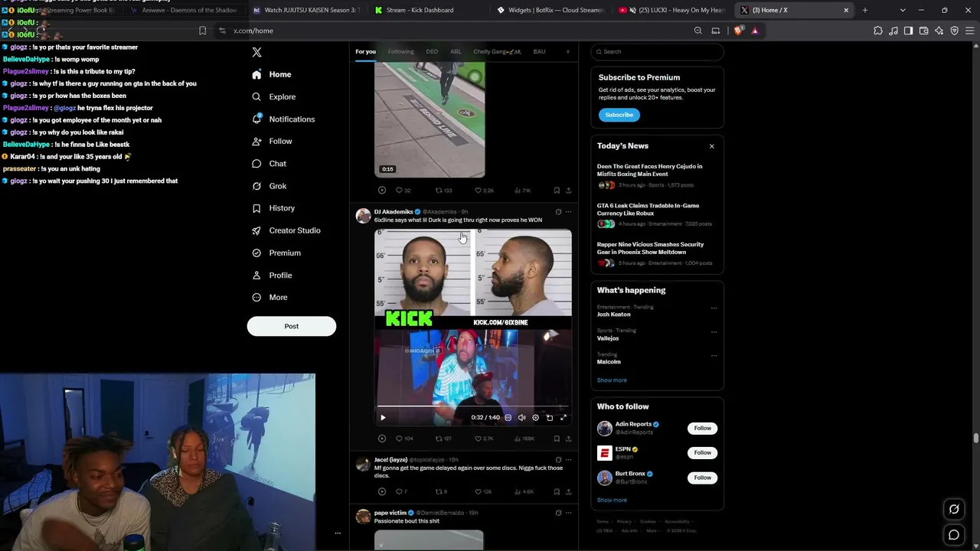Like the DJ Akademiks post
Viewport: 980px width, 551px height.
tap(484, 439)
